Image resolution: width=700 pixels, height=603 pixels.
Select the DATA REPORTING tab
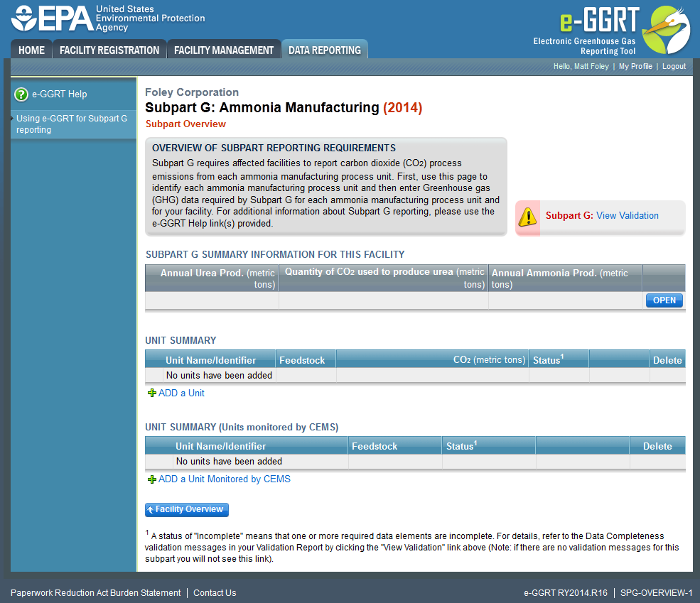point(325,50)
